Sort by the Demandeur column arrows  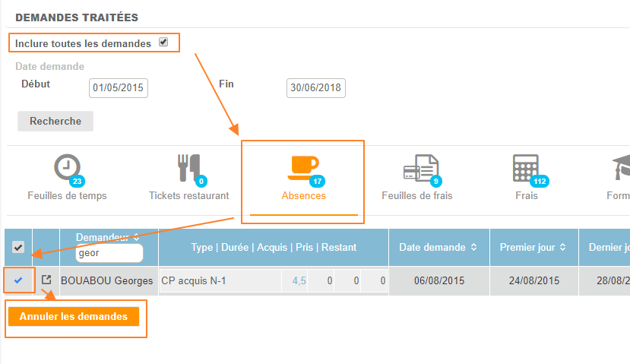(136, 238)
